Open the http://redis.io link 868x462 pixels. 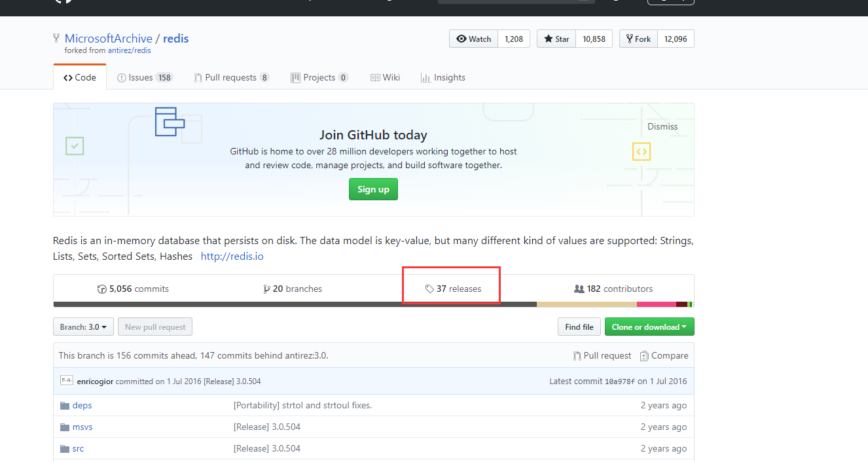pos(232,256)
